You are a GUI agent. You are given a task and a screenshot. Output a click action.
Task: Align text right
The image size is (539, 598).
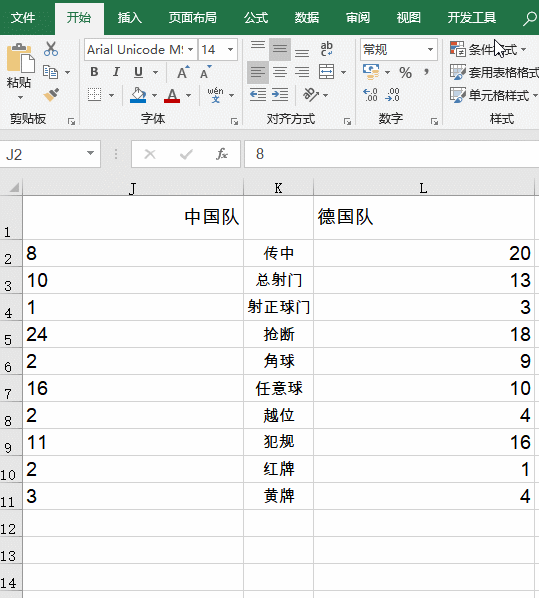[302, 72]
